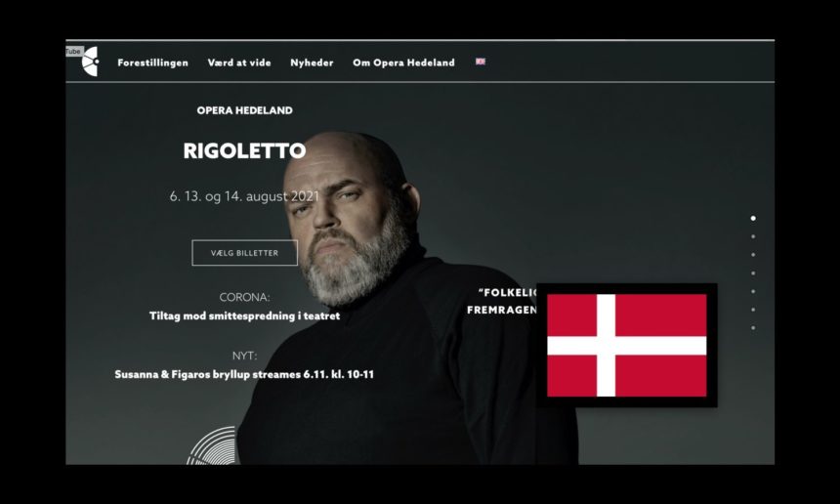
Task: Open Tiltag mod smittespredning i teatret link
Action: click(244, 316)
